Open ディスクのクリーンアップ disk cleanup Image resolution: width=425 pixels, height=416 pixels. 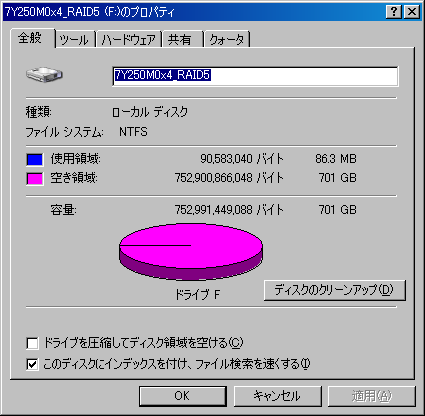[x=335, y=290]
